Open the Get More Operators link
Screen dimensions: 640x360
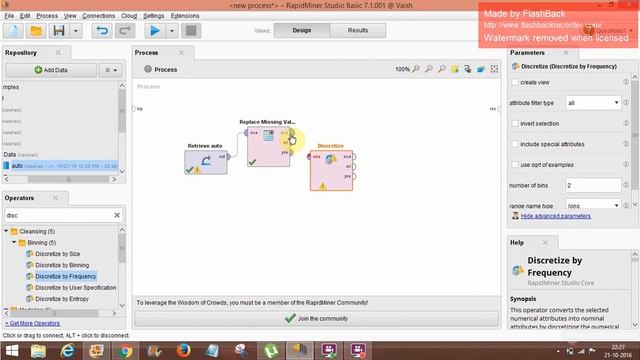pyautogui.click(x=33, y=323)
